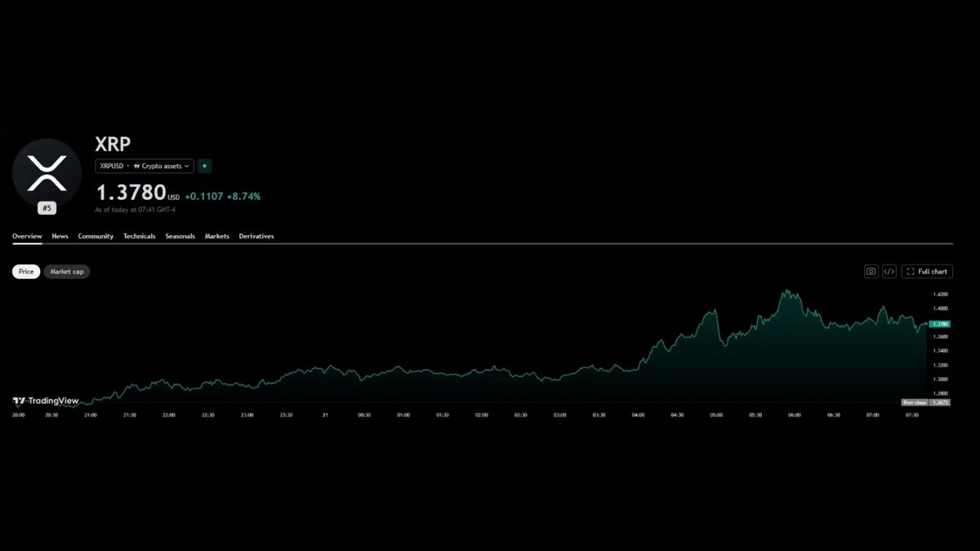This screenshot has height=551, width=980.
Task: Open the News tab
Action: 60,236
